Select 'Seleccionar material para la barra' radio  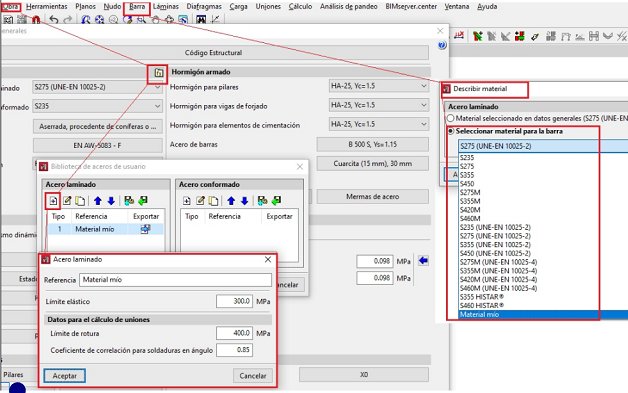tap(451, 131)
